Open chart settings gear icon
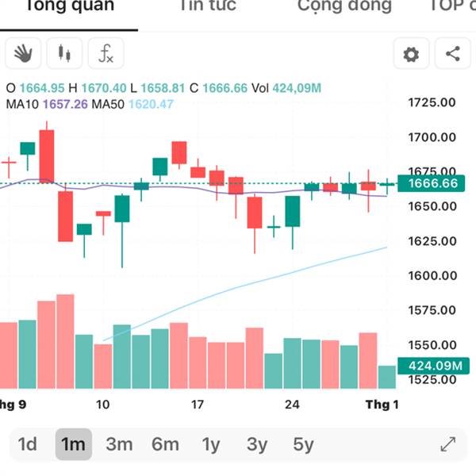Image resolution: width=476 pixels, height=476 pixels. (411, 54)
